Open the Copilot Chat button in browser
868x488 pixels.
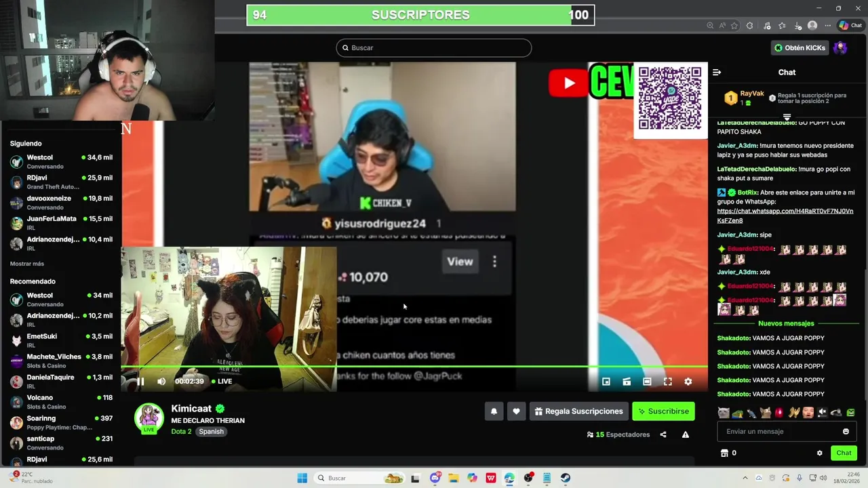tap(850, 26)
